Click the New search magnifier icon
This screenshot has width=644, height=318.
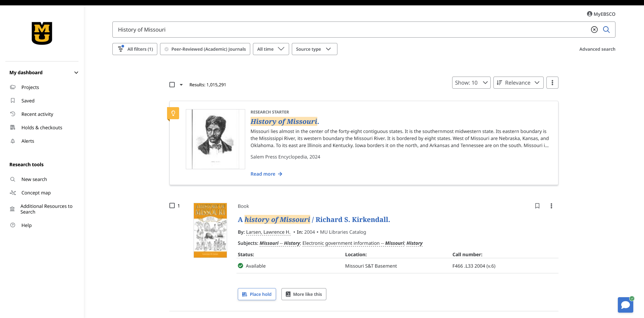pos(13,179)
